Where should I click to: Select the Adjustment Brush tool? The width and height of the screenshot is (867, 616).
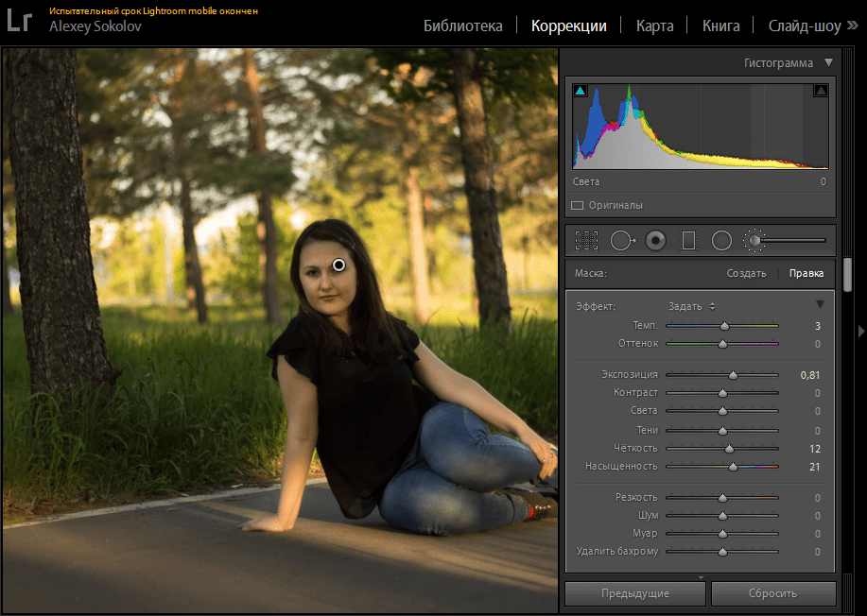point(754,241)
